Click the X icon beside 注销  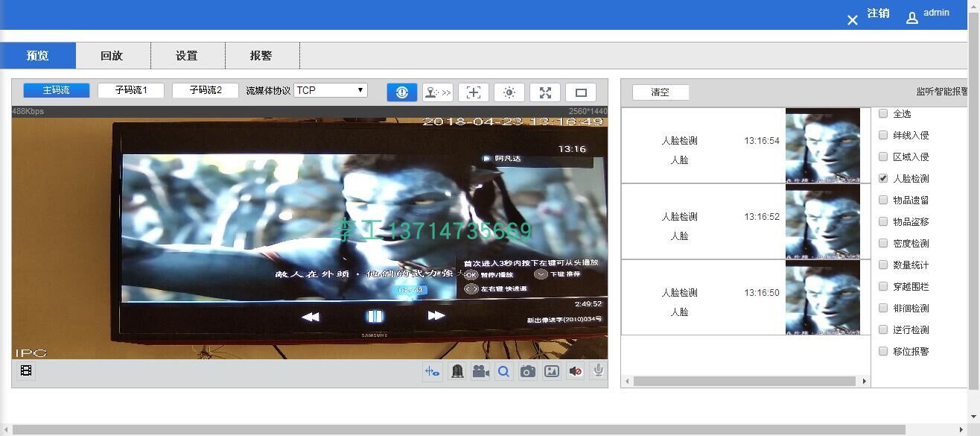click(853, 20)
